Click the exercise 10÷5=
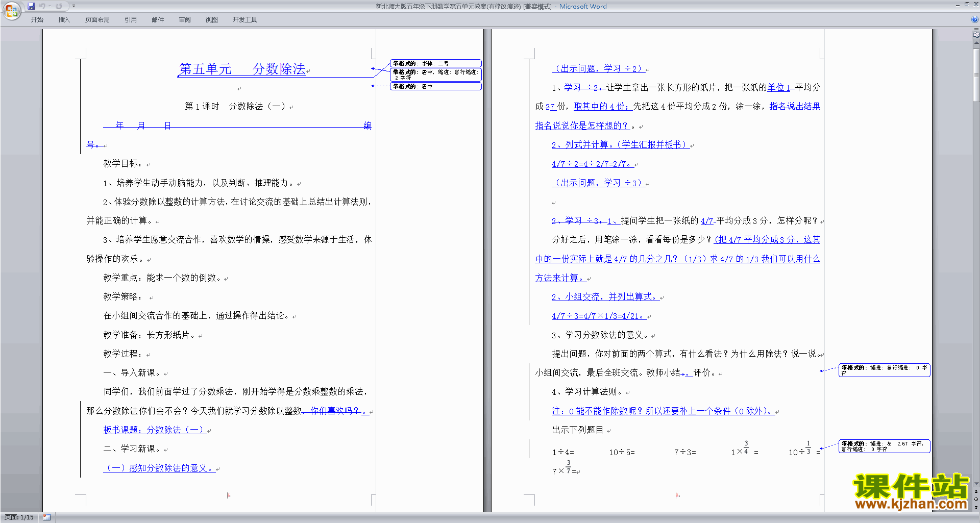 tap(622, 452)
